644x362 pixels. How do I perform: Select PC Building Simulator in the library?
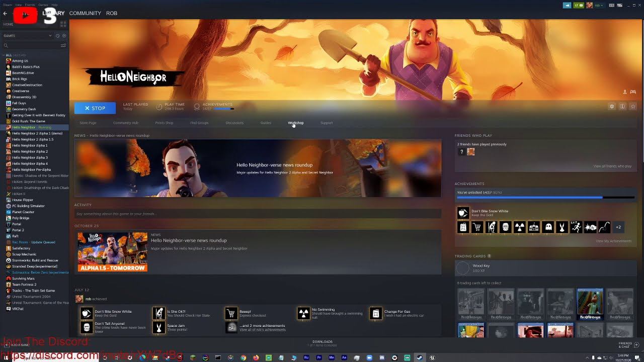point(28,206)
